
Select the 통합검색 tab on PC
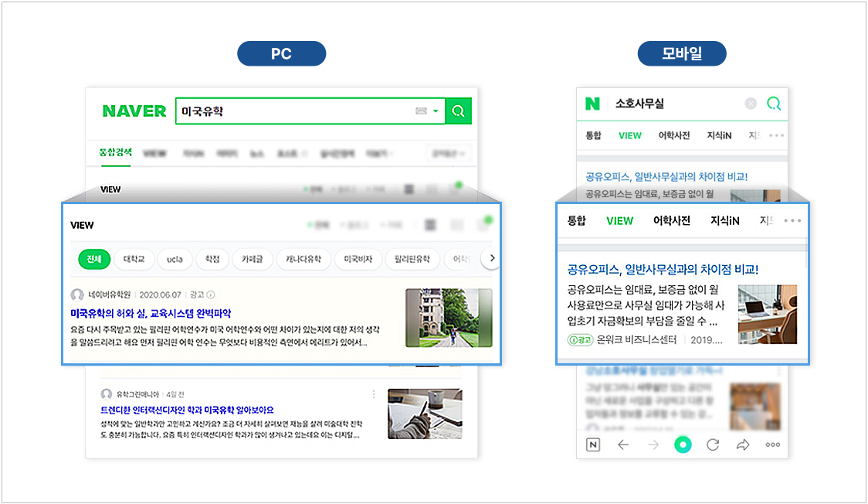click(115, 152)
